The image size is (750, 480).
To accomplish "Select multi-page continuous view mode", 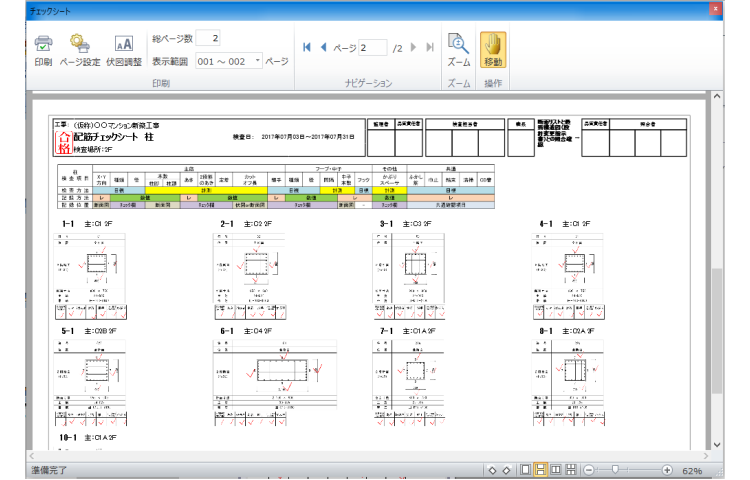I will (570, 470).
